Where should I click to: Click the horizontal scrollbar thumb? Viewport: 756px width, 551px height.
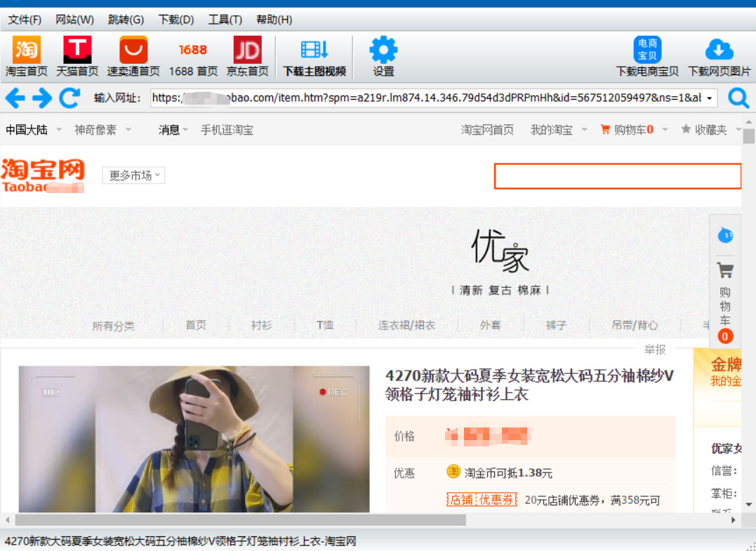(x=240, y=520)
